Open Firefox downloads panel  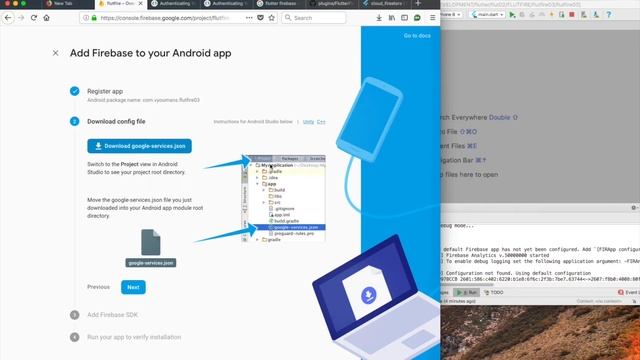point(379,18)
